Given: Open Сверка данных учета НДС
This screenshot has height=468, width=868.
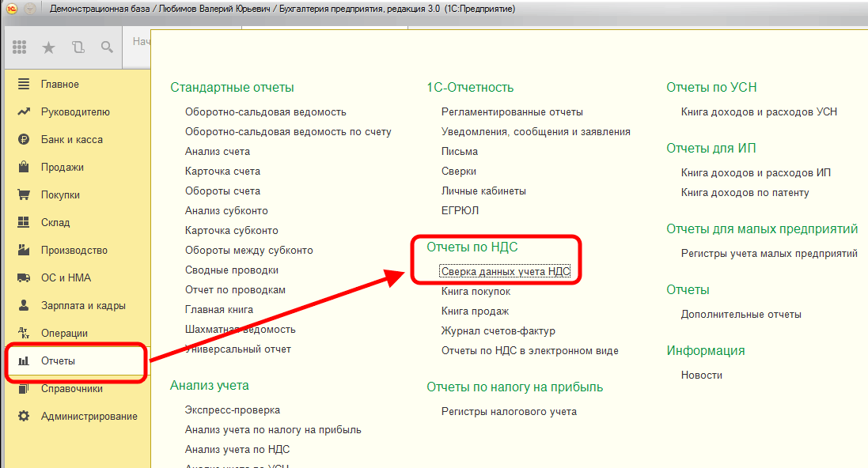Looking at the screenshot, I should pos(506,271).
